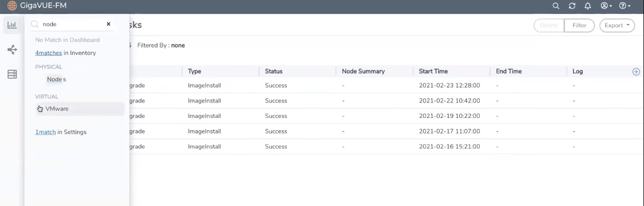This screenshot has width=644, height=206.
Task: Click the PHYSICAL section label
Action: [49, 67]
